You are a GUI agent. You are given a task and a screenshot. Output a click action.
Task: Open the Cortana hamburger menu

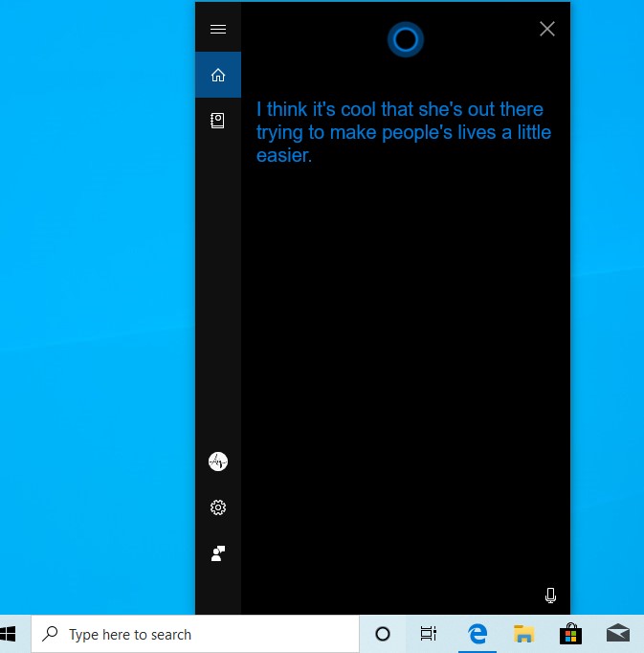[218, 29]
